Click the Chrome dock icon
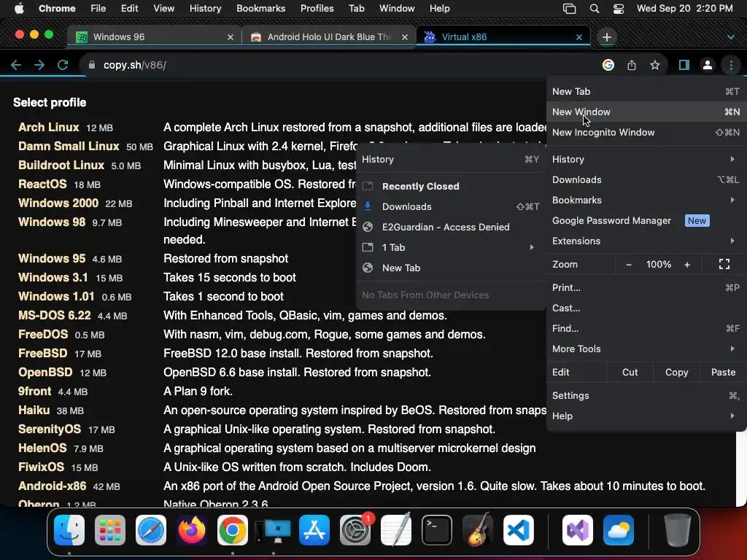 coord(233,530)
